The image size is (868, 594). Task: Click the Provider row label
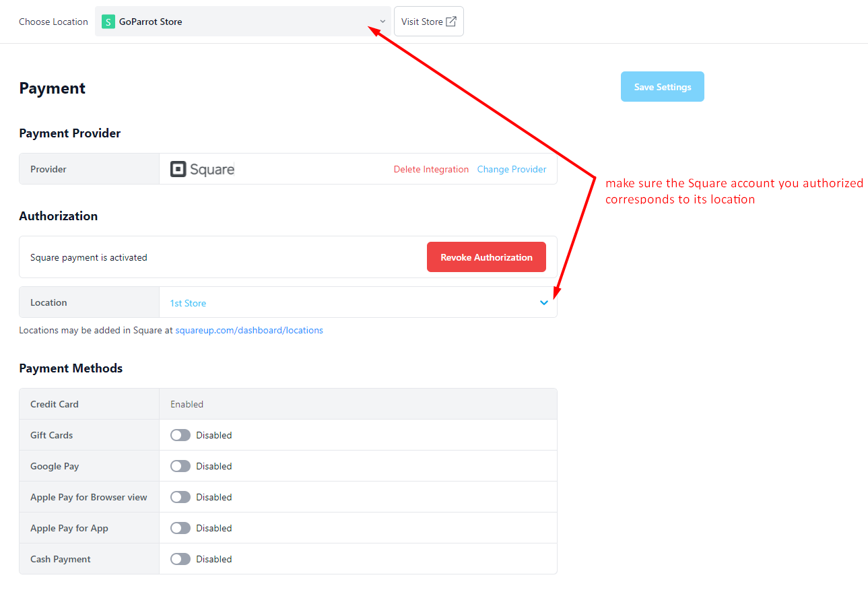tap(48, 169)
